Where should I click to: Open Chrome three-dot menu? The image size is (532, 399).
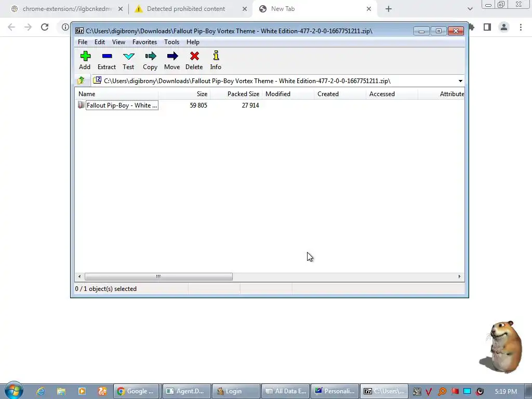(x=521, y=27)
